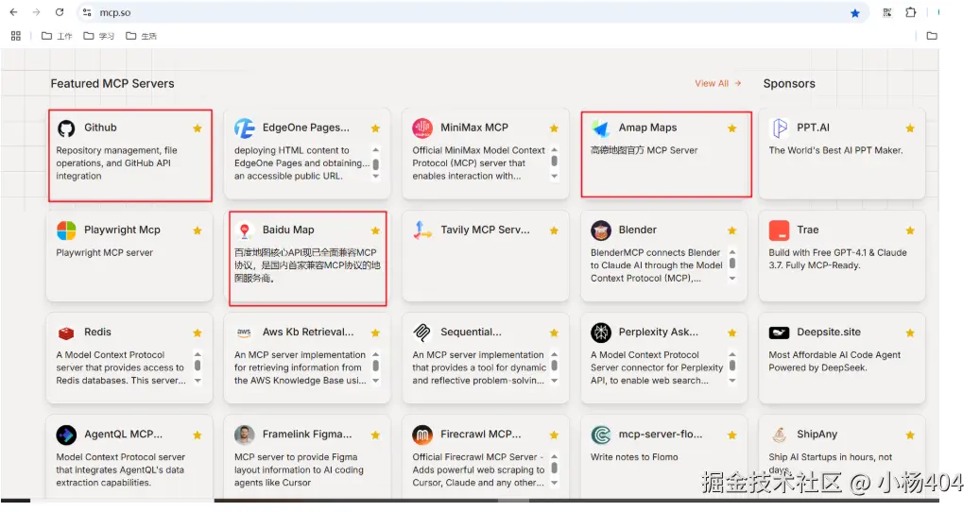Open the Amap Maps card title
This screenshot has height=512, width=980.
(647, 128)
